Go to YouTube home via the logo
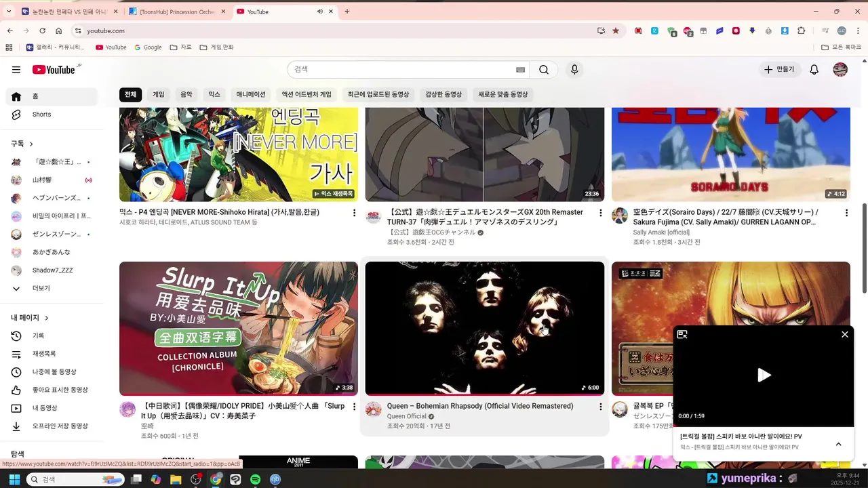The width and height of the screenshot is (868, 488). 54,69
